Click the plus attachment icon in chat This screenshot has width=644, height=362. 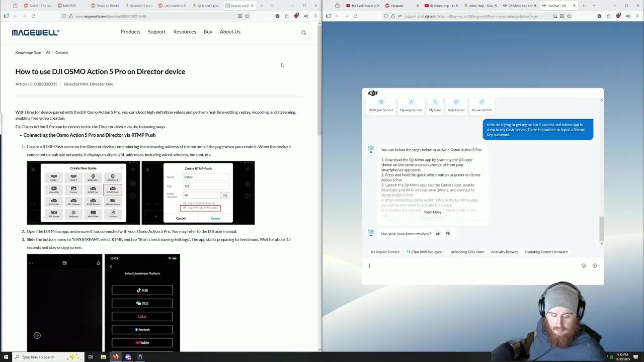coord(594,265)
